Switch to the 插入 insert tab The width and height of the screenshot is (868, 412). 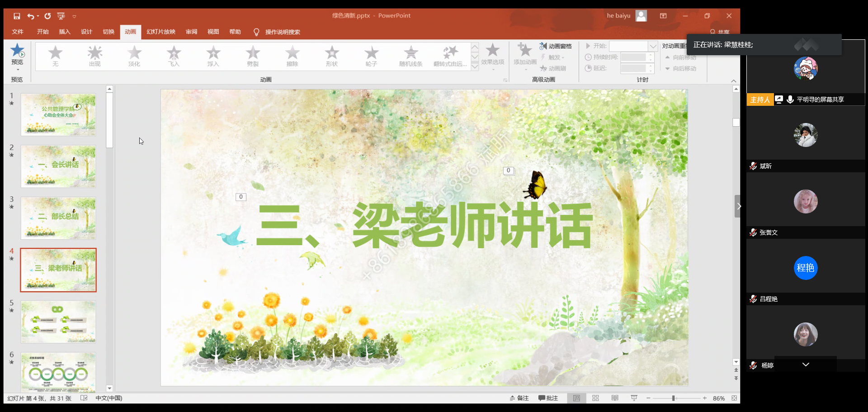pos(65,32)
